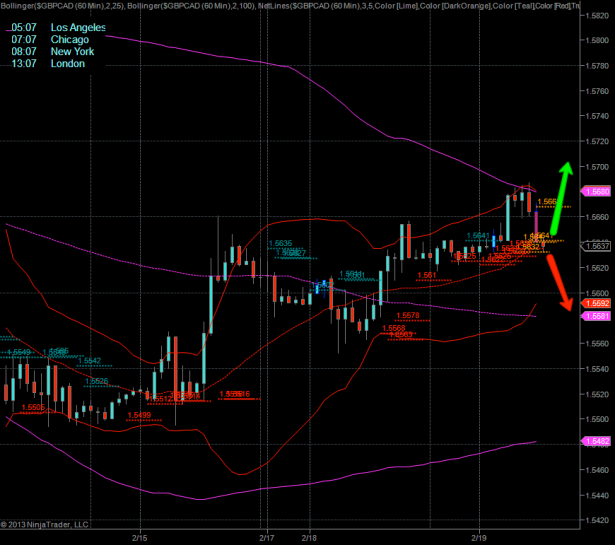Select the magenta 1.5482 price marker

[597, 441]
